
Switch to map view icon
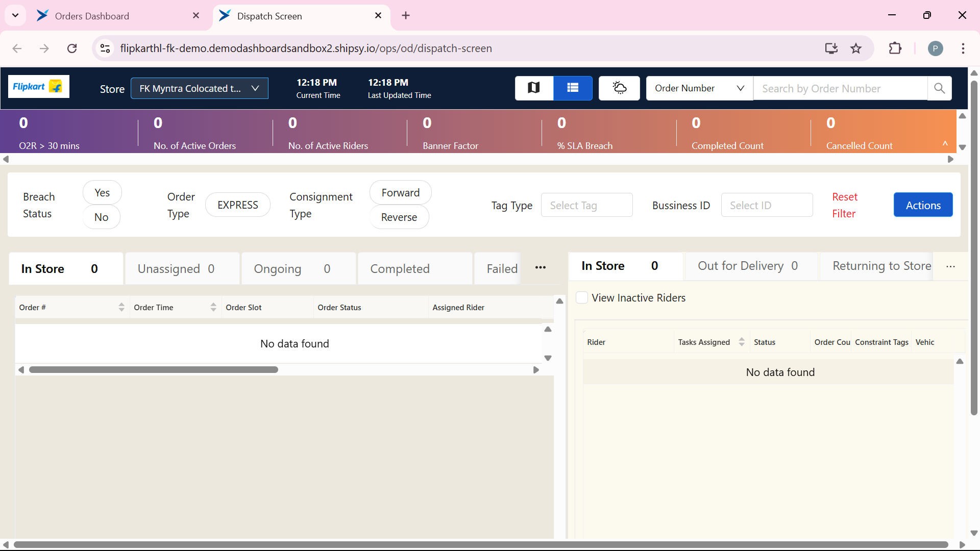534,88
